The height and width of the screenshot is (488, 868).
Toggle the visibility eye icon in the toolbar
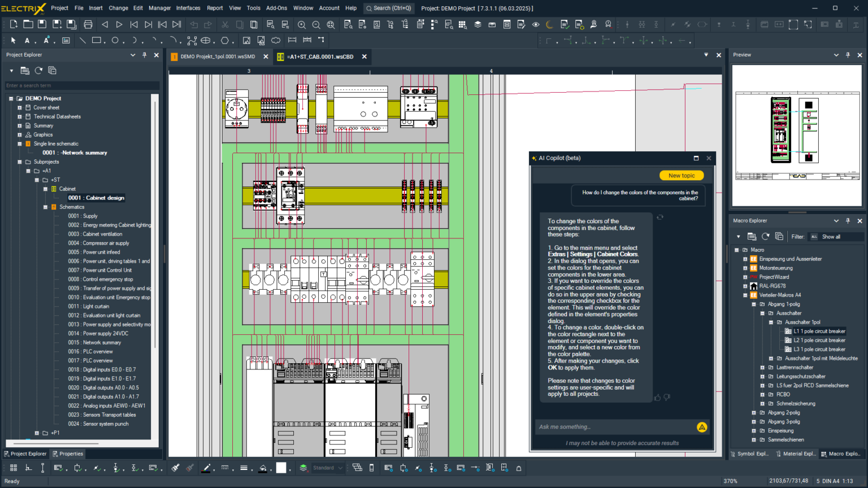pyautogui.click(x=536, y=25)
